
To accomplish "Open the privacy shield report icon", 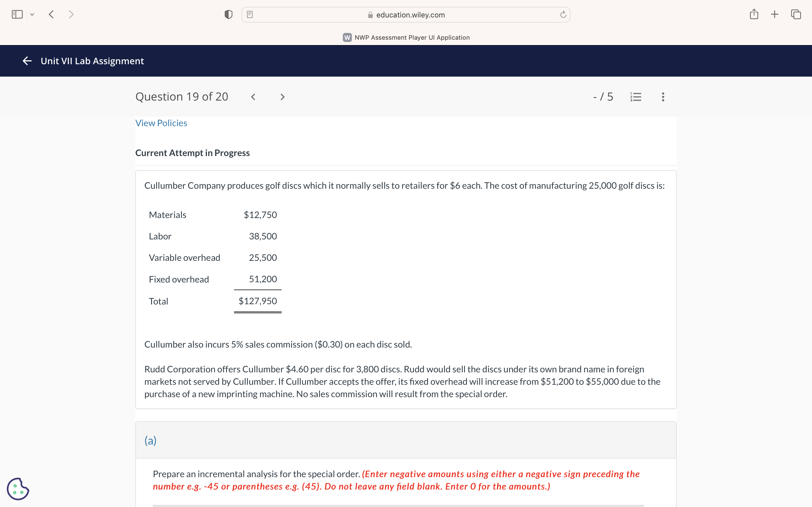I will click(228, 14).
